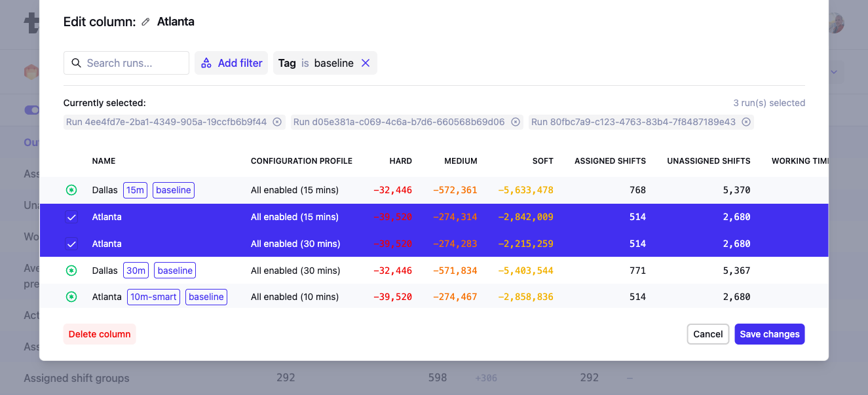This screenshot has width=868, height=395.
Task: Remove run 80fbc7a9 via its X icon
Action: [746, 122]
